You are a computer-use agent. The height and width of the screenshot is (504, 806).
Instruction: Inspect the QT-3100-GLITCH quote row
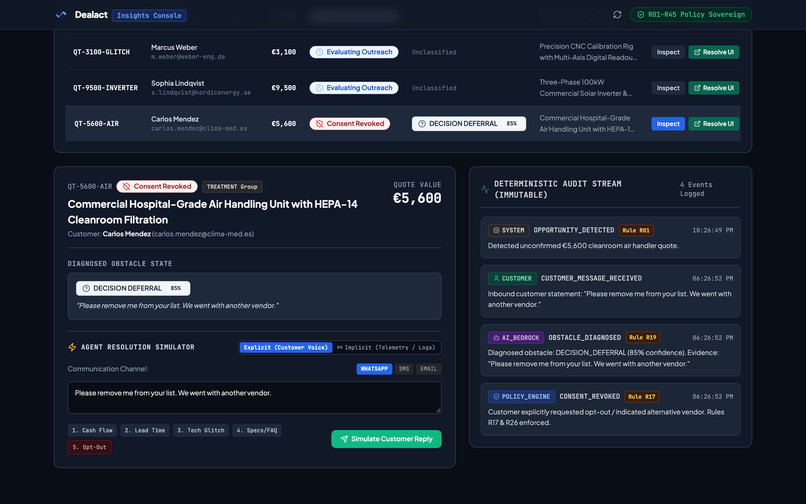[x=668, y=52]
